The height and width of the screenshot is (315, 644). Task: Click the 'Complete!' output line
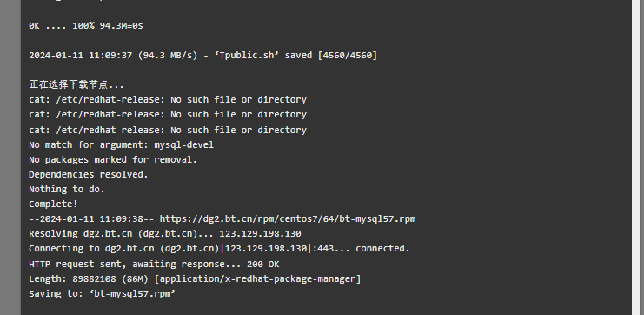(x=53, y=204)
